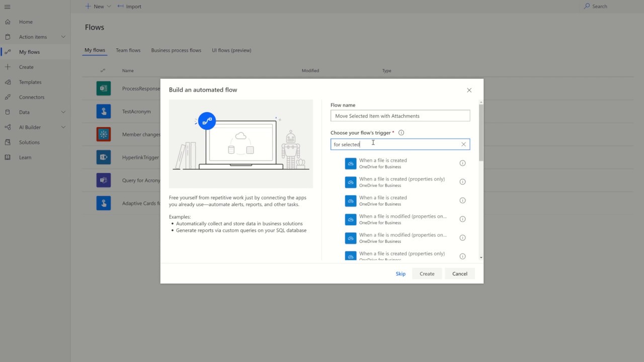Click the HyperlinkTrigger flow Outlook icon
The height and width of the screenshot is (362, 644).
[104, 157]
